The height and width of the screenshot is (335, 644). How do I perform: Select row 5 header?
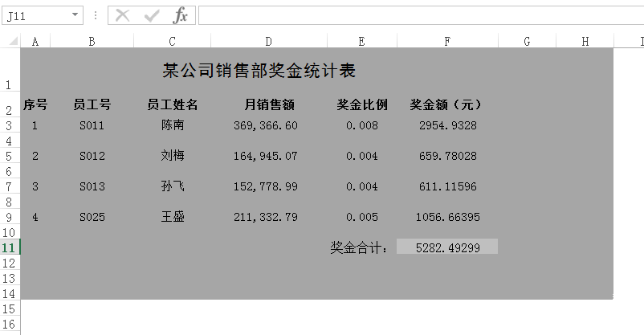point(10,156)
